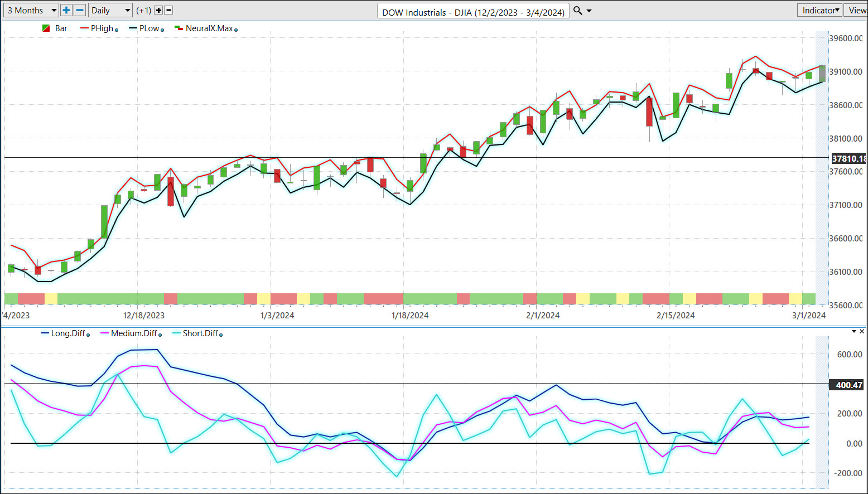Click the 1/3/2024 date axis label
The width and height of the screenshot is (868, 494).
(x=277, y=316)
